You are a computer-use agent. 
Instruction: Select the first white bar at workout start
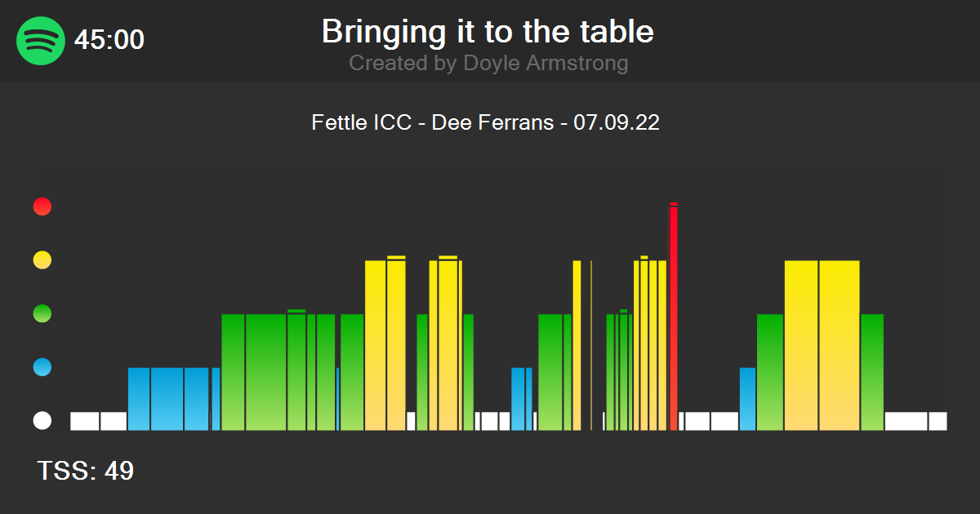click(85, 421)
